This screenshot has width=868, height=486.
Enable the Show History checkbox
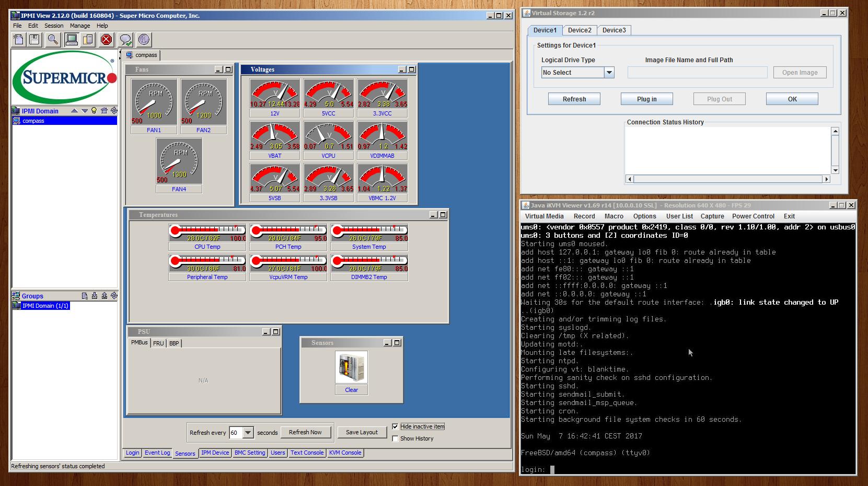395,438
